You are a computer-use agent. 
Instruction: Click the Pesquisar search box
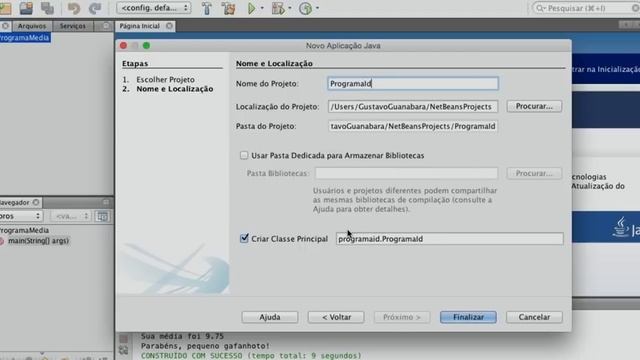[587, 8]
